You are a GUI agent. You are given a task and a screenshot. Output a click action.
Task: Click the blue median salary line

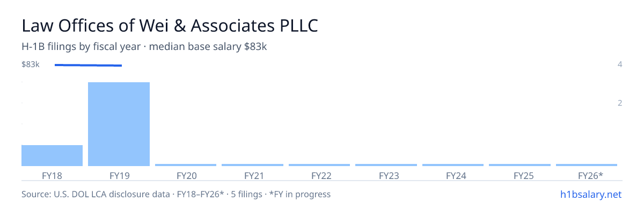88,65
